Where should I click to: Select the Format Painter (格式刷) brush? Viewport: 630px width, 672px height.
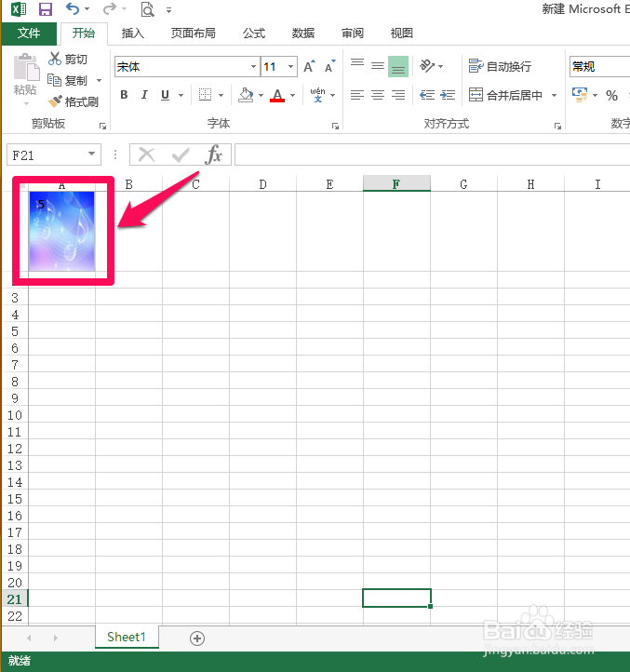[x=55, y=101]
